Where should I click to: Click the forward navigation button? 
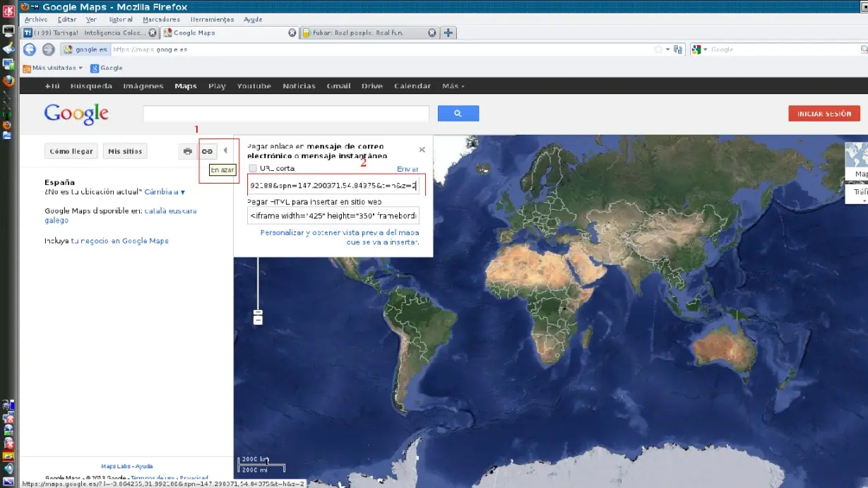click(48, 49)
